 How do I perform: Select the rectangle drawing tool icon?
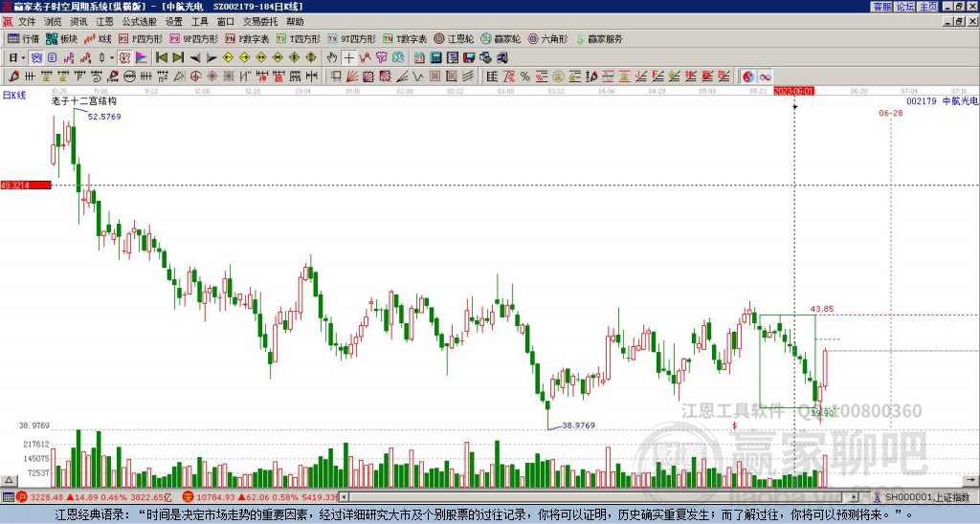pos(336,76)
